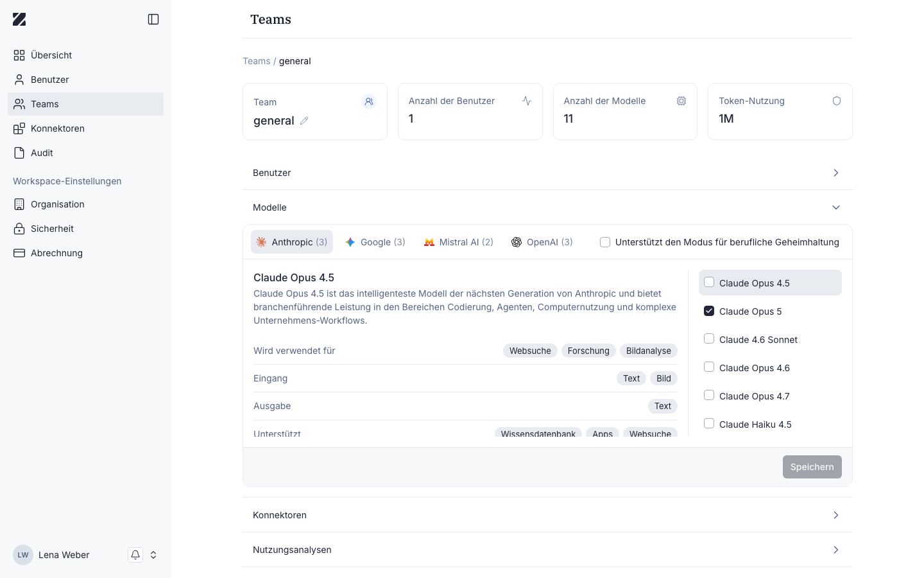Follow the Teams breadcrumb link
This screenshot has width=924, height=578.
[256, 61]
